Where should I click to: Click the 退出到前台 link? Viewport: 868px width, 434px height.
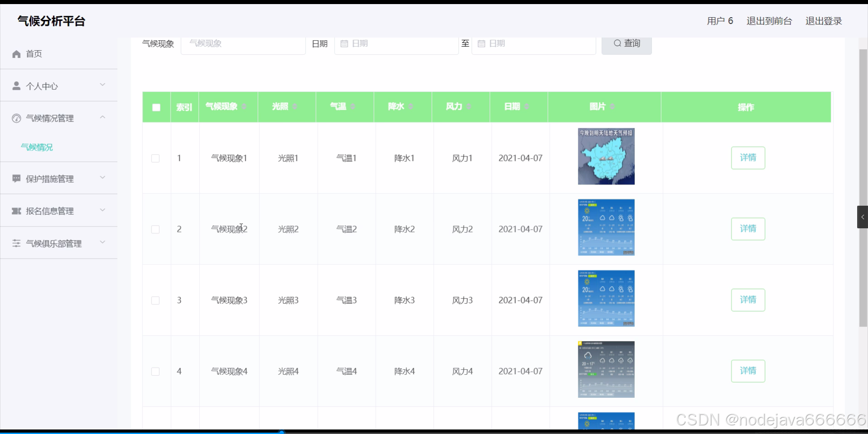[x=769, y=21]
